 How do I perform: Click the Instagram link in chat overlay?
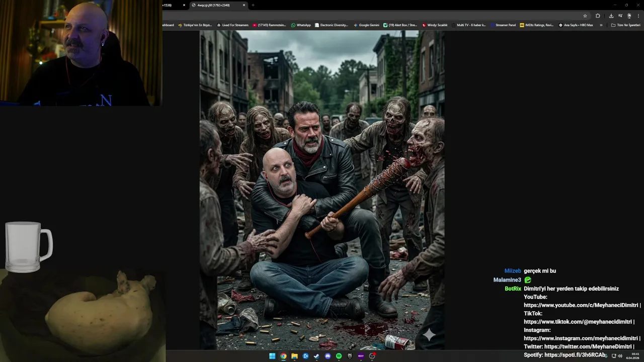581,338
